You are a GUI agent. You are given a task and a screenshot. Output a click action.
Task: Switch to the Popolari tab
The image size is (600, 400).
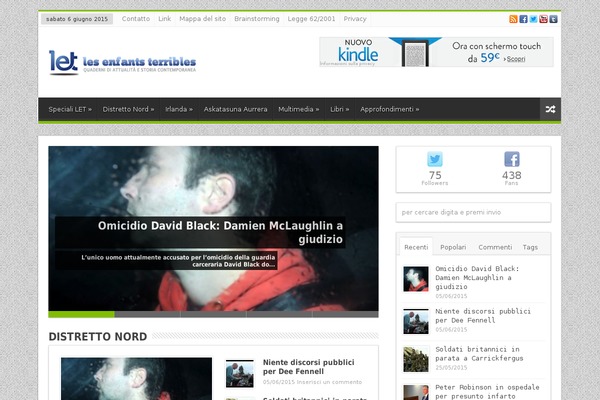tap(453, 247)
